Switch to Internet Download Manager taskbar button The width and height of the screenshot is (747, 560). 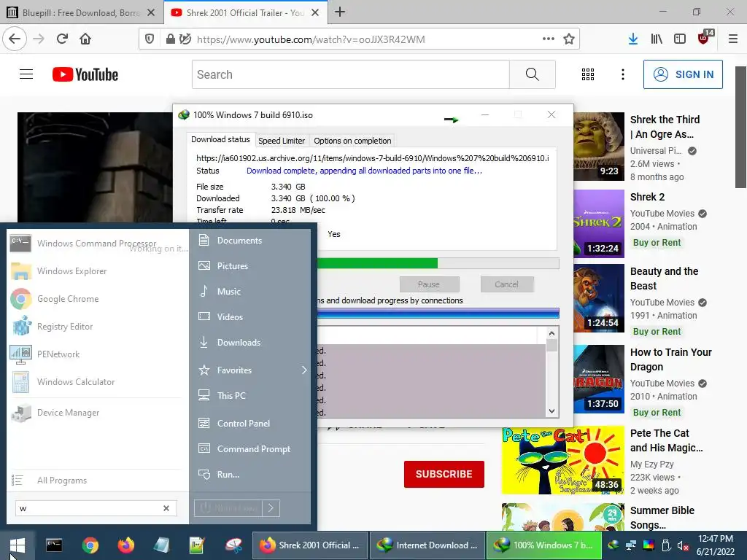pos(427,545)
